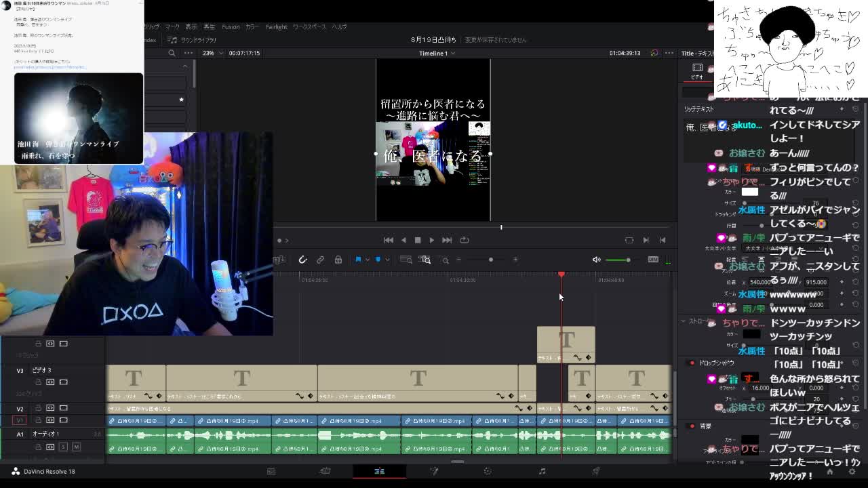The height and width of the screenshot is (488, 868).
Task: Toggle position lock in timeline toolbar
Action: [x=338, y=260]
